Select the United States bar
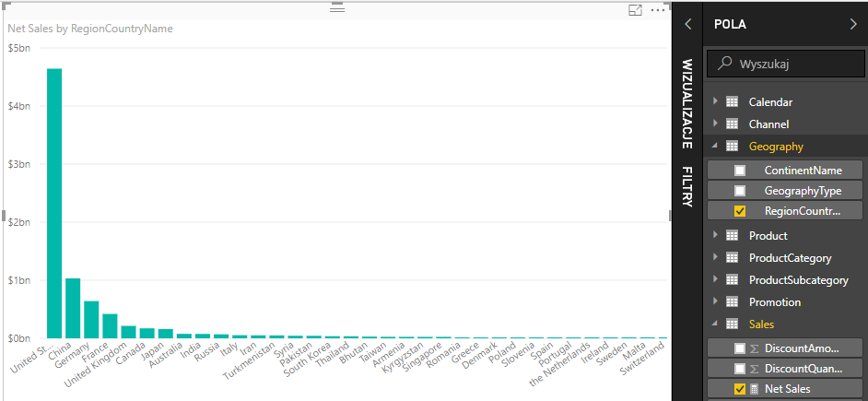868x401 pixels. (54, 204)
